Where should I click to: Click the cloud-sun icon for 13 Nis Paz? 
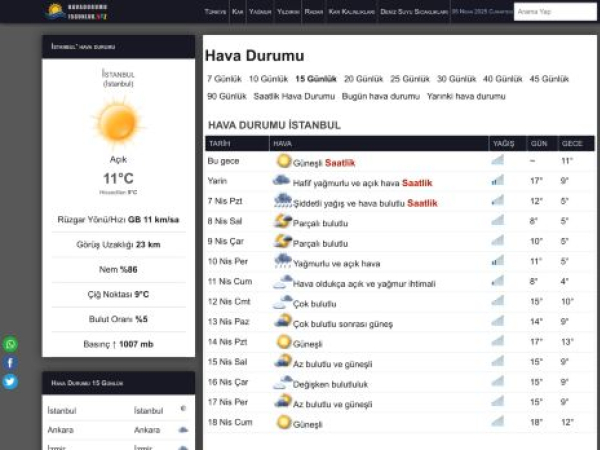click(x=283, y=321)
